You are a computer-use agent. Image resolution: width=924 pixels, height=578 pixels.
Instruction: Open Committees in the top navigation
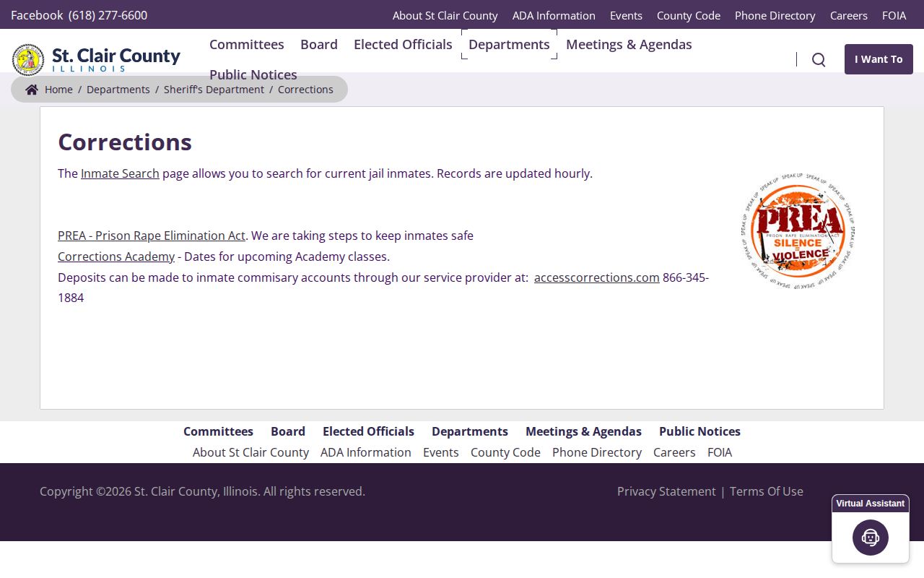[247, 44]
